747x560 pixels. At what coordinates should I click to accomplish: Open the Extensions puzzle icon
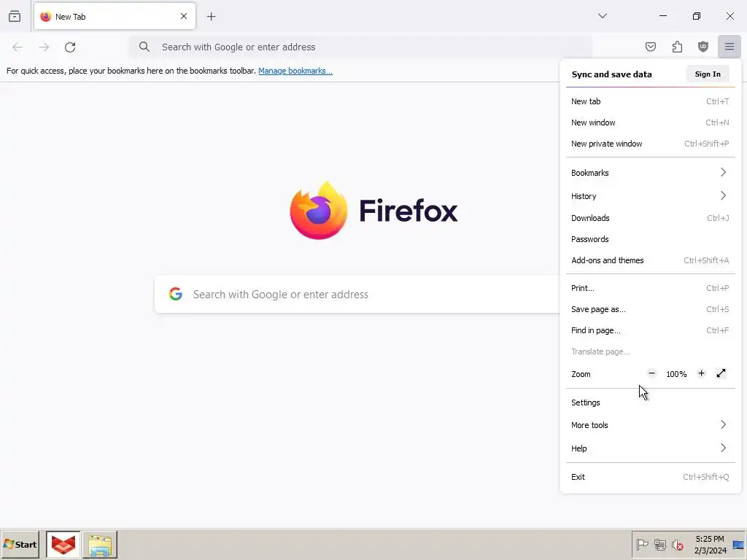pyautogui.click(x=677, y=47)
